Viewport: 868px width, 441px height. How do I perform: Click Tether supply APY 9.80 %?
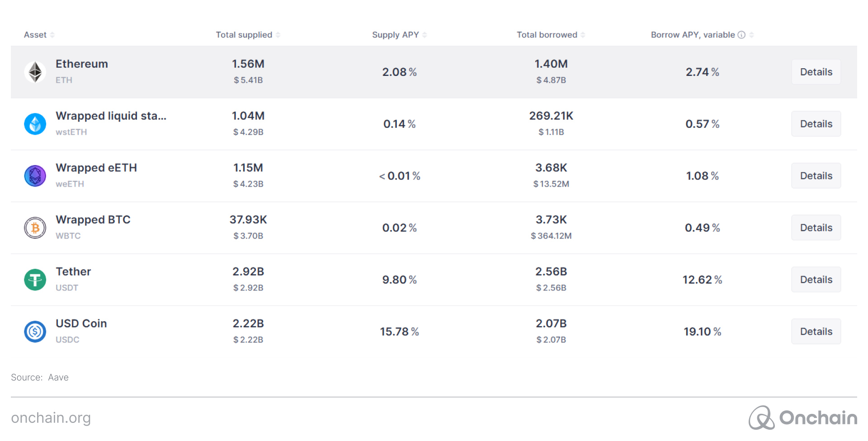[x=400, y=280]
